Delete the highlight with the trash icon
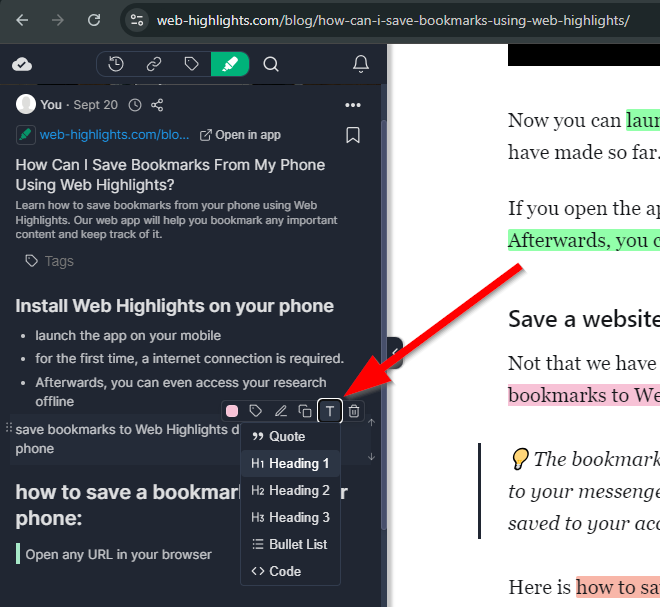This screenshot has width=660, height=607. tap(354, 411)
